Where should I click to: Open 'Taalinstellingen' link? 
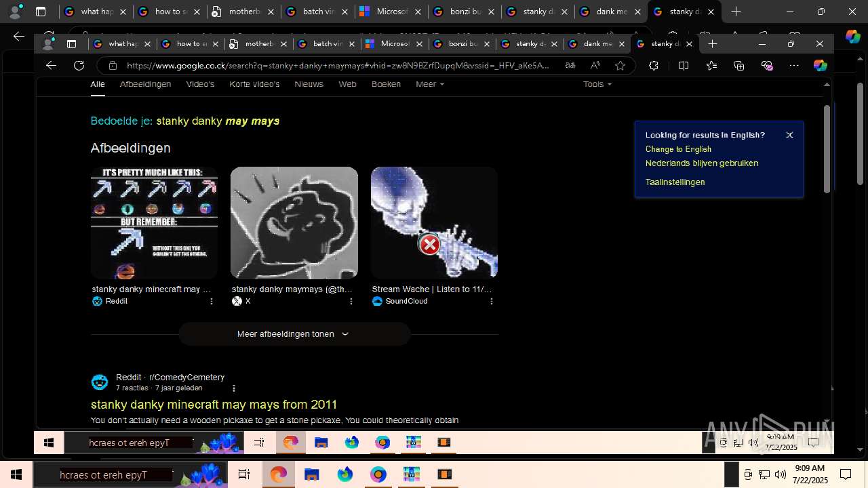[675, 182]
